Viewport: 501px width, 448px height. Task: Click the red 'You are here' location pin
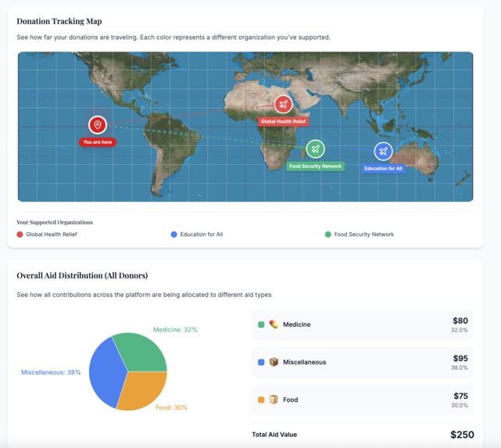click(98, 125)
